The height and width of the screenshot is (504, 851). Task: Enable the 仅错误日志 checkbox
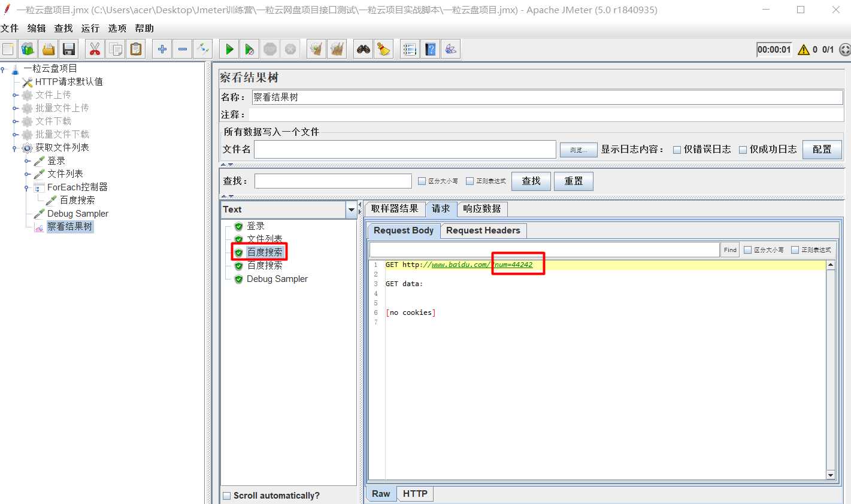point(677,150)
